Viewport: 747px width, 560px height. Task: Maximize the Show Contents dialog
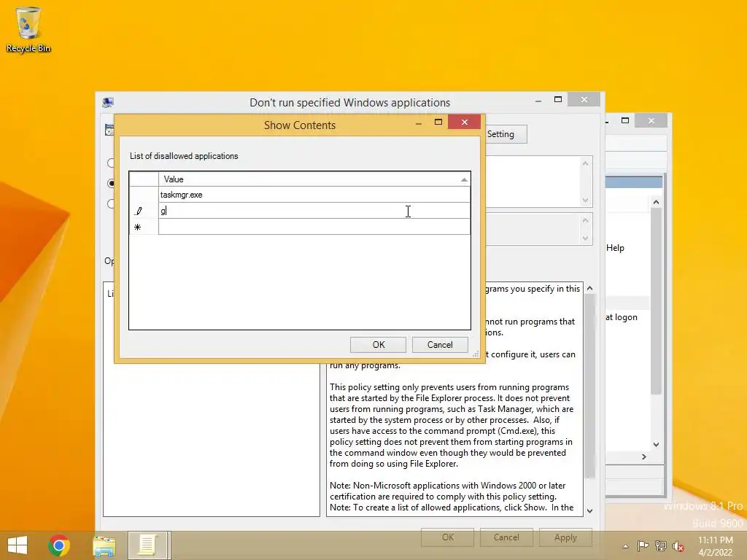438,122
